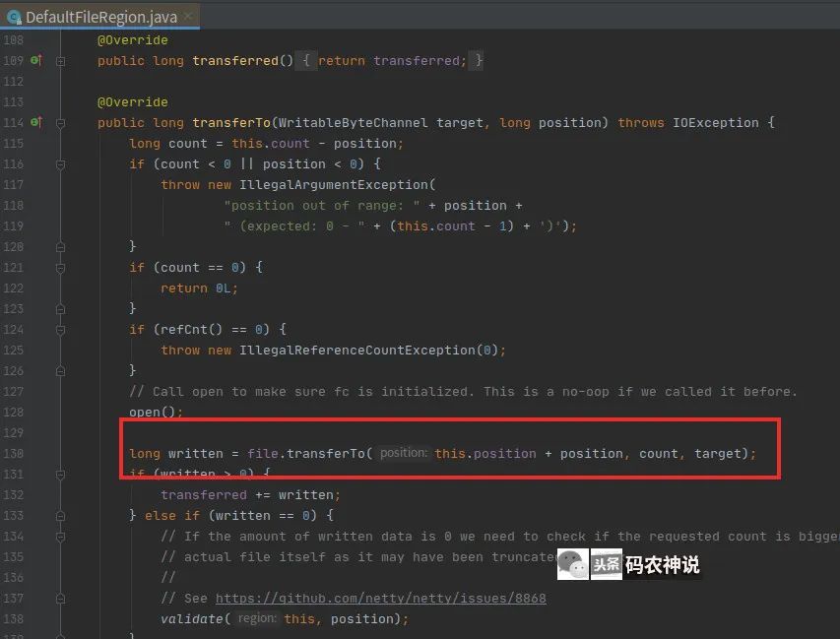The image size is (840, 639).
Task: Click refCnt() call on line 124
Action: (191, 330)
